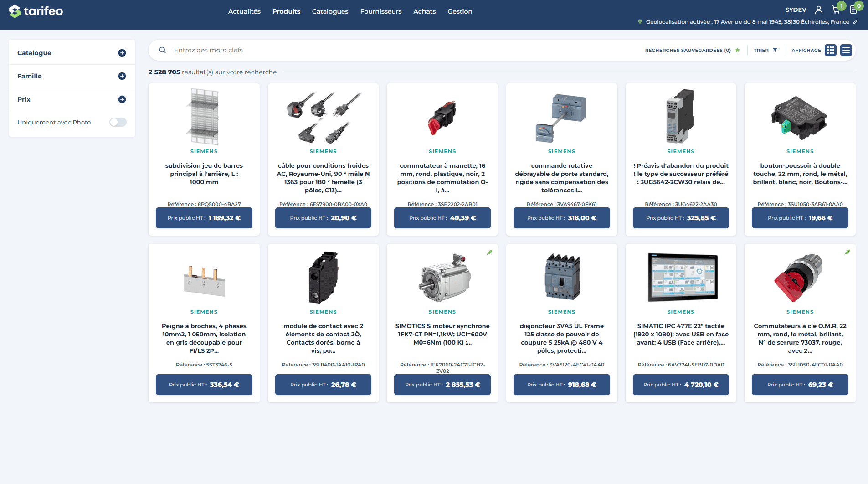The image size is (868, 484).
Task: Go to the Catalogues menu
Action: point(330,11)
